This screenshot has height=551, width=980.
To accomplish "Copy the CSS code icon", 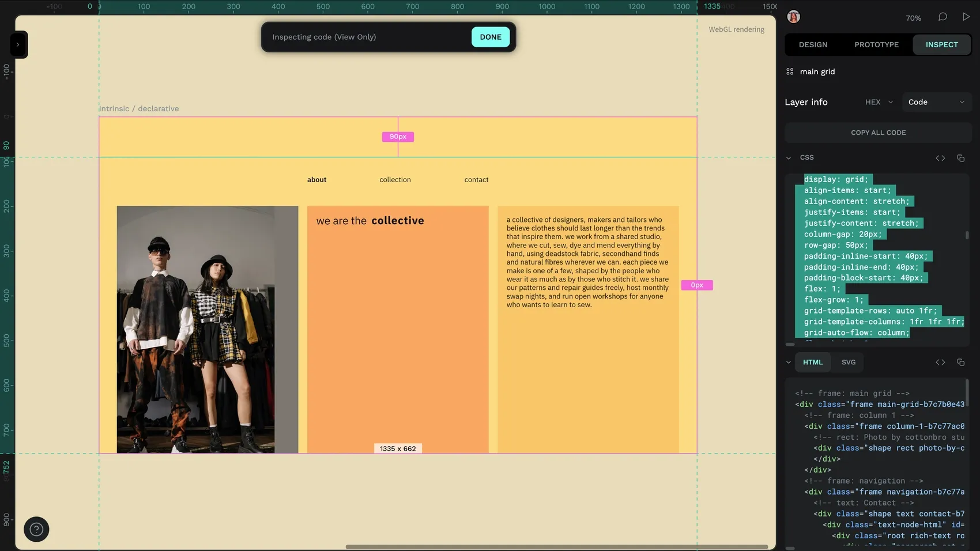I will 960,158.
